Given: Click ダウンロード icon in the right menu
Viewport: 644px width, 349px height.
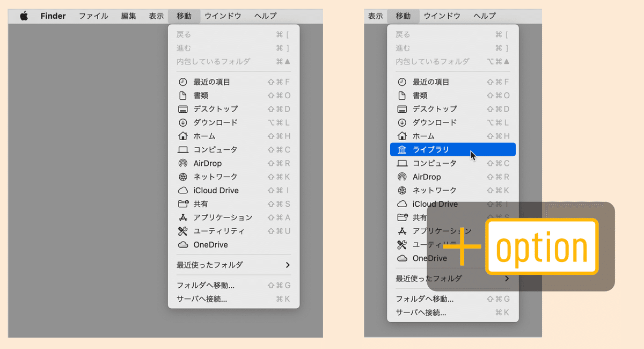Looking at the screenshot, I should 402,122.
